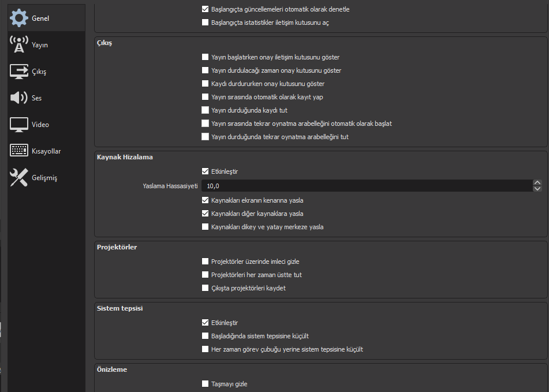The height and width of the screenshot is (392, 549).
Task: Click the Genel gear icon
Action: click(19, 18)
